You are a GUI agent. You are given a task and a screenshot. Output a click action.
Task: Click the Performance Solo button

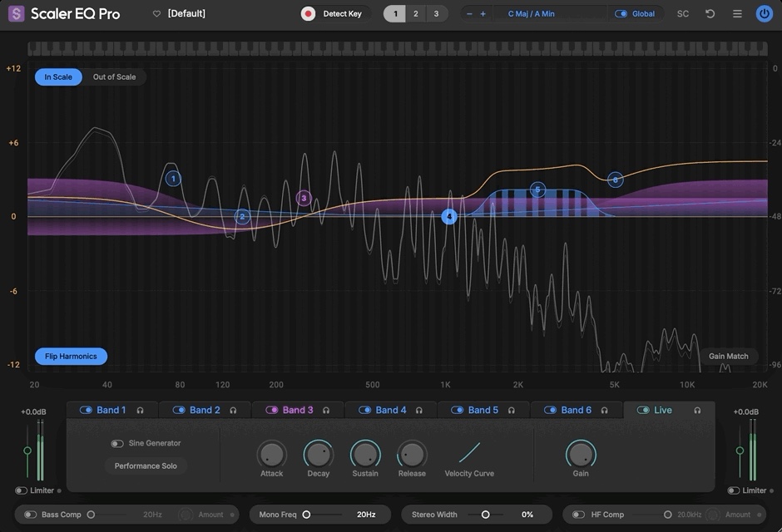[146, 465]
